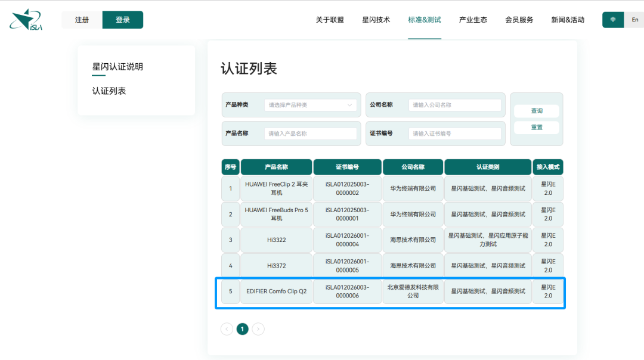Select page 1 in pagination

[242, 329]
